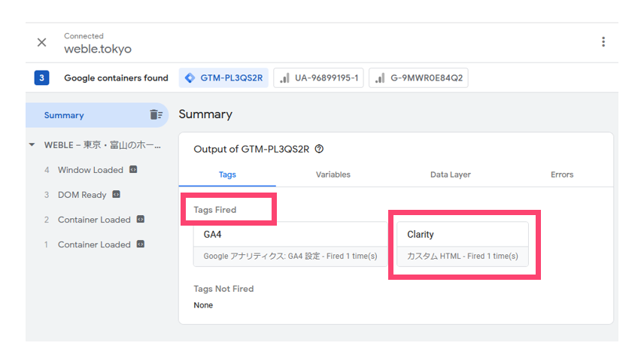Click the bar chart icon beside G-9MWR0E84Q2

(x=381, y=78)
